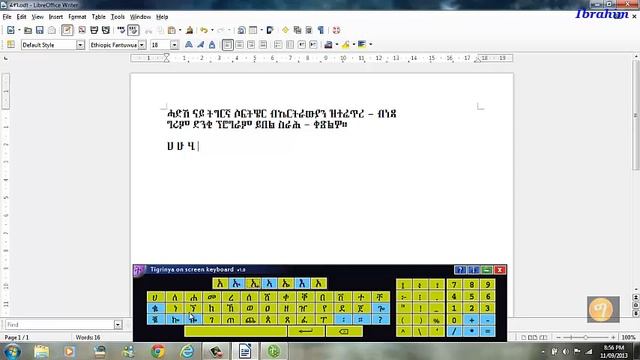
Task: Toggle Underline formatting
Action: [x=212, y=44]
